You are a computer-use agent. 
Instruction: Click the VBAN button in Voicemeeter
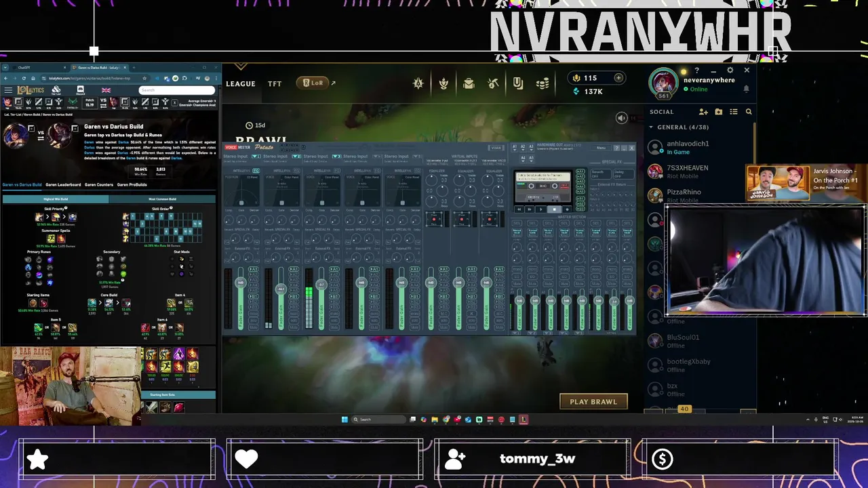(496, 147)
